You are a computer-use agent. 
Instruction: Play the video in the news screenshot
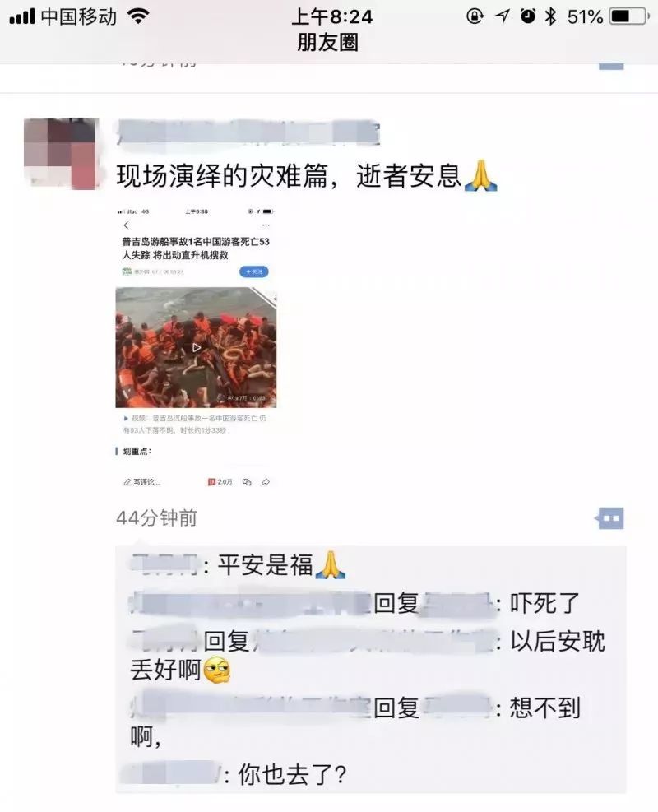[x=197, y=347]
